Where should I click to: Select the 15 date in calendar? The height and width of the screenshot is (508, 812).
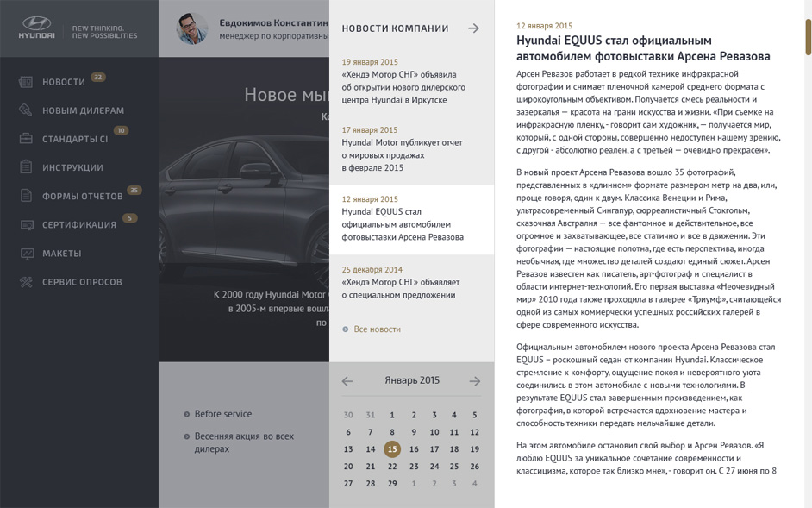(392, 449)
